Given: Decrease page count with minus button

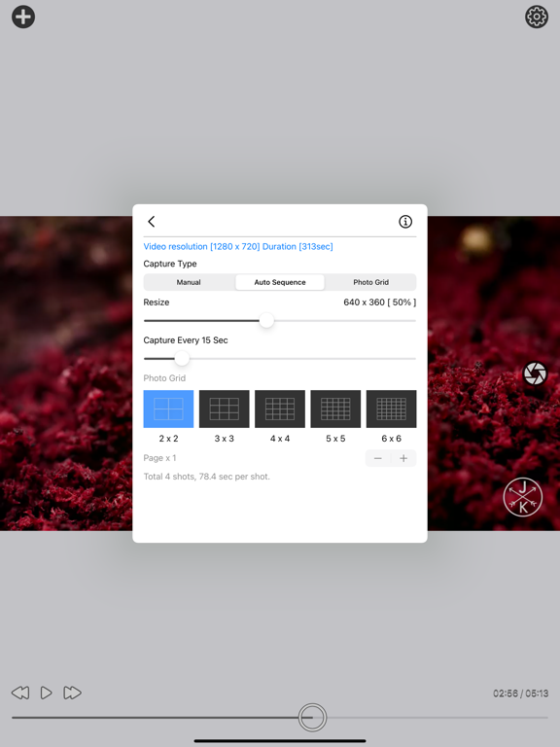Looking at the screenshot, I should (x=378, y=458).
